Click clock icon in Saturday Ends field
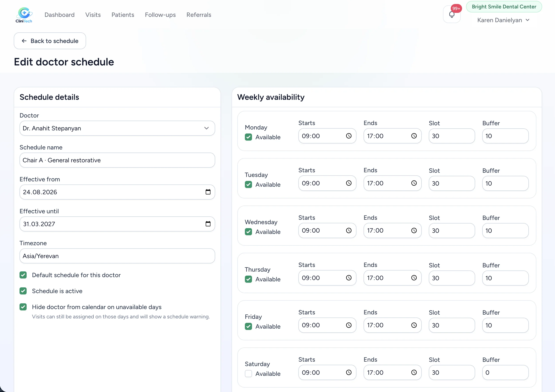 (x=414, y=372)
